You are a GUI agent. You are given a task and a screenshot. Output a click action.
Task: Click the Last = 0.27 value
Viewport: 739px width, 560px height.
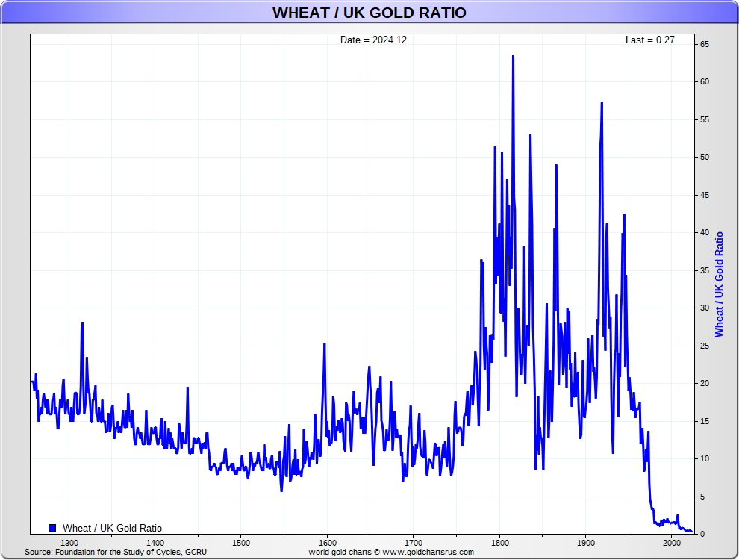pyautogui.click(x=649, y=40)
